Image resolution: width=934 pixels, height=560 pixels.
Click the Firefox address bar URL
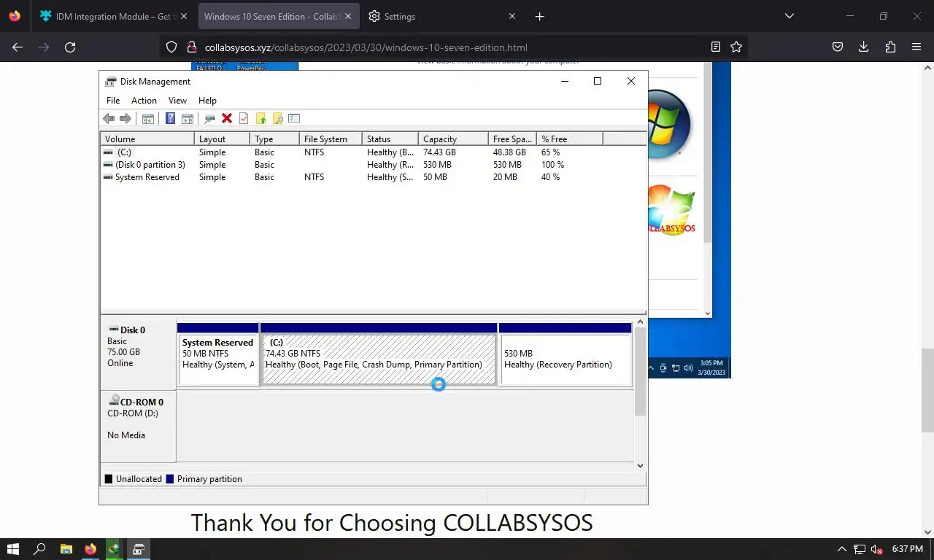click(x=366, y=47)
